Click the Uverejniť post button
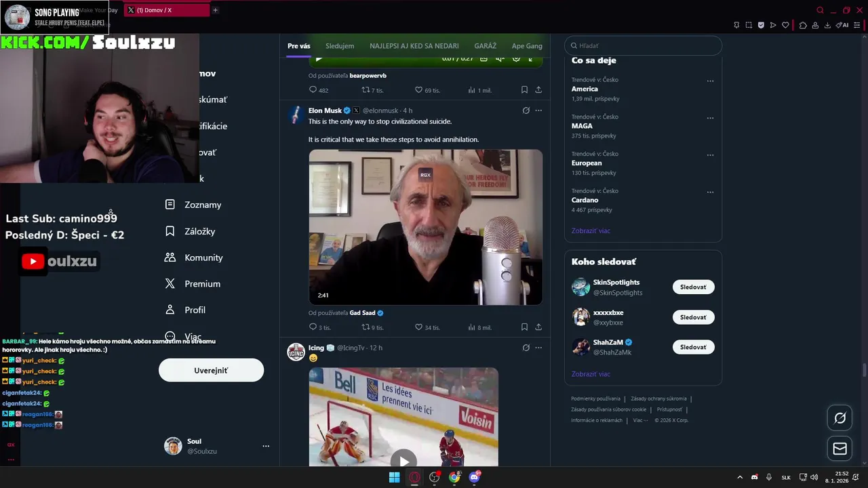 pyautogui.click(x=211, y=370)
